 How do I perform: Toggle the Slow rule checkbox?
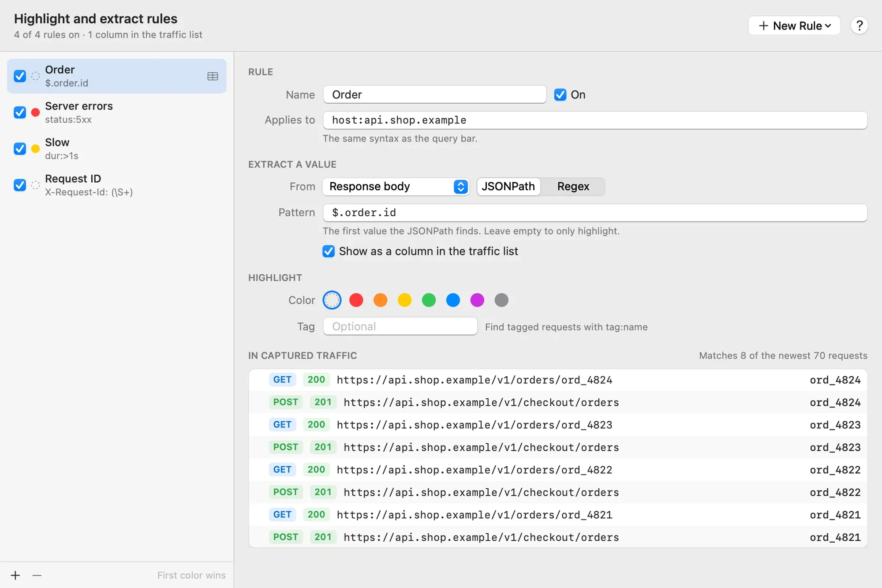20,149
